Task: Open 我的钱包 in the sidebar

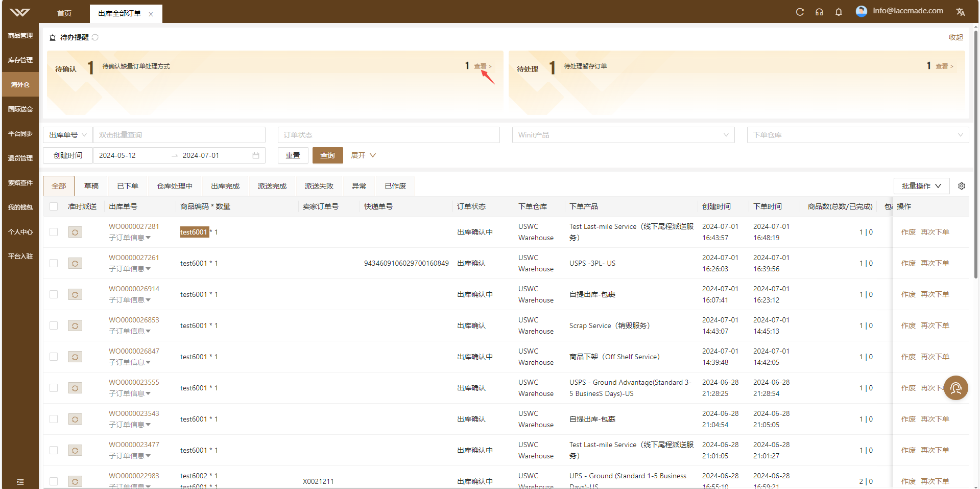Action: tap(20, 207)
